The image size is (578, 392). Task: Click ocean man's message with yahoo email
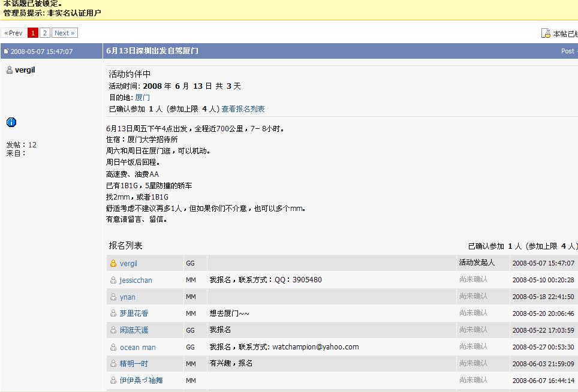284,347
